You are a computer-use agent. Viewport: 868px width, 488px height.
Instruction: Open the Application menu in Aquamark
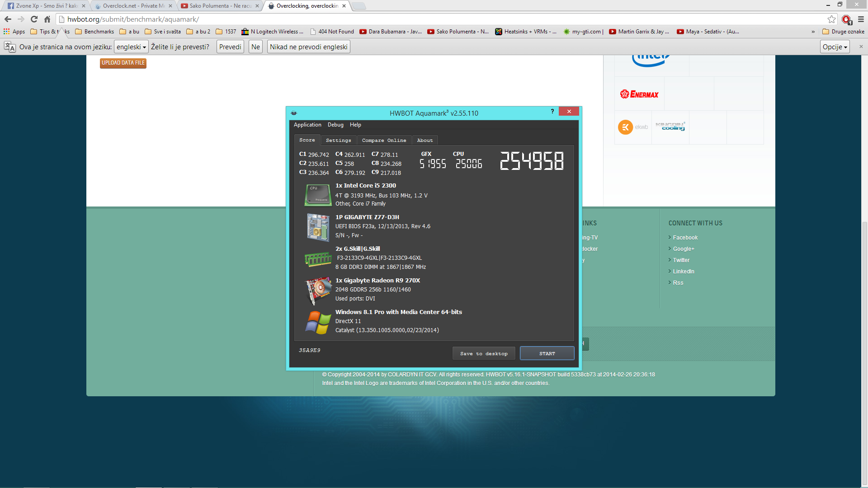pos(307,125)
